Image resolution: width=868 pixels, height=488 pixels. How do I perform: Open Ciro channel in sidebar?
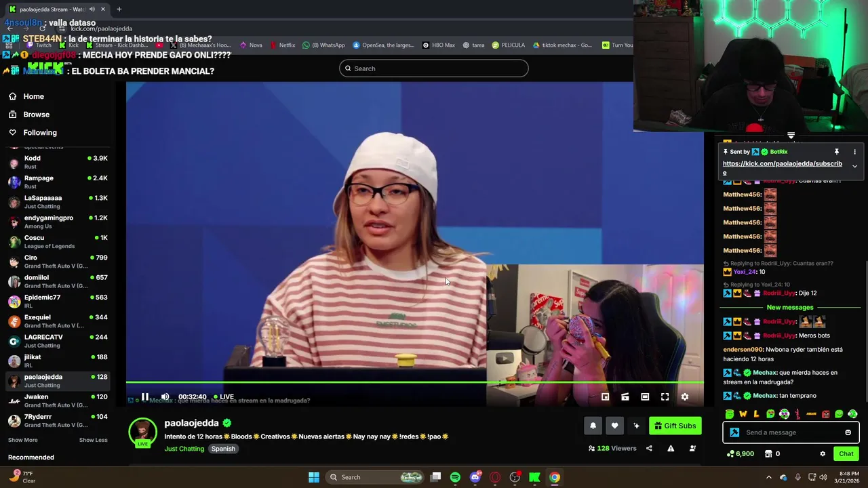coord(58,262)
